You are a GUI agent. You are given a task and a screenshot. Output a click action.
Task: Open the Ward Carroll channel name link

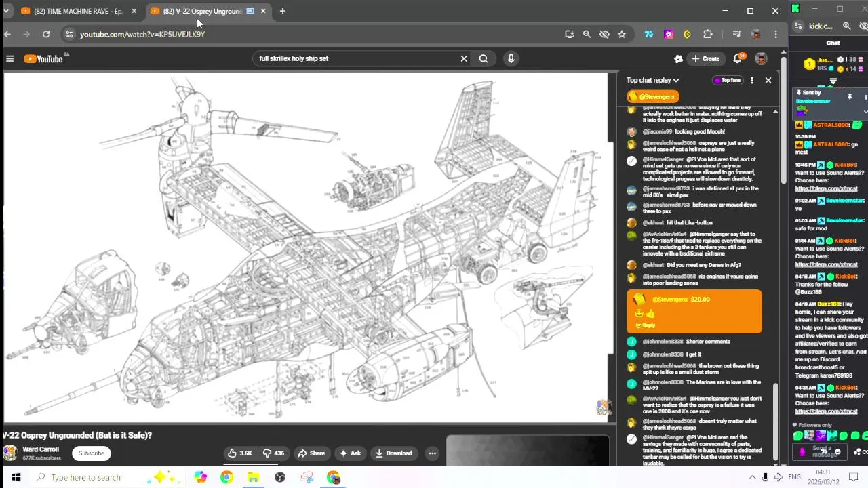click(41, 449)
